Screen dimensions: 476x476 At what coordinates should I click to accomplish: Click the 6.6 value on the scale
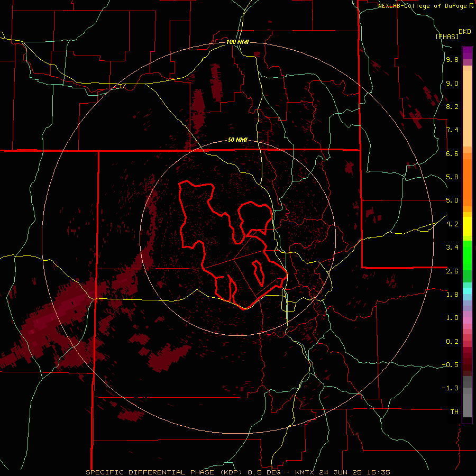(452, 153)
